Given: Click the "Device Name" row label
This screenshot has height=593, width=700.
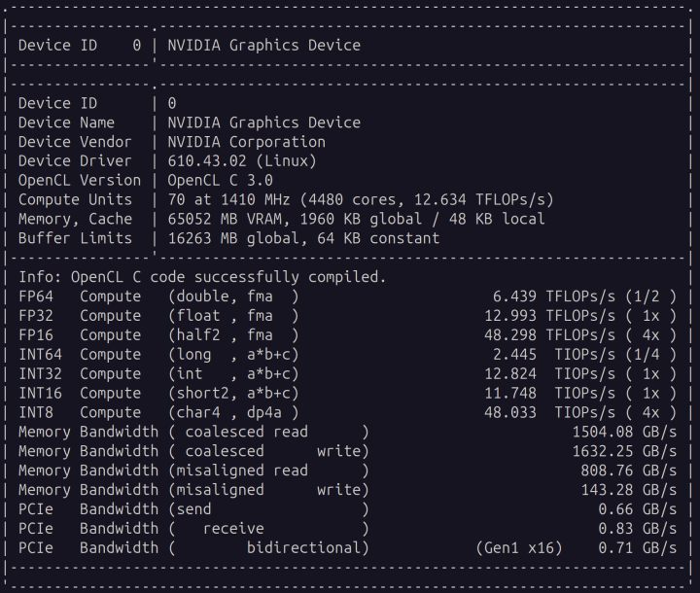Looking at the screenshot, I should pos(66,122).
